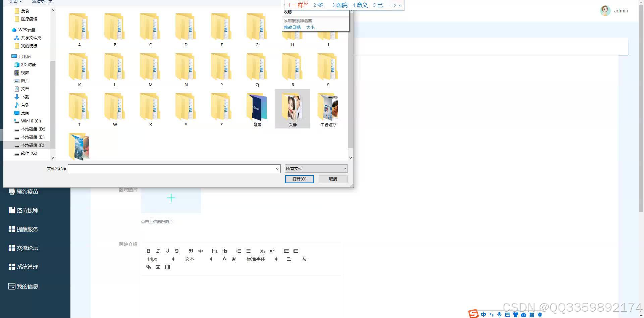The image size is (644, 318).
Task: Expand the 文件名 combo box dropdown arrow
Action: pyautogui.click(x=277, y=169)
